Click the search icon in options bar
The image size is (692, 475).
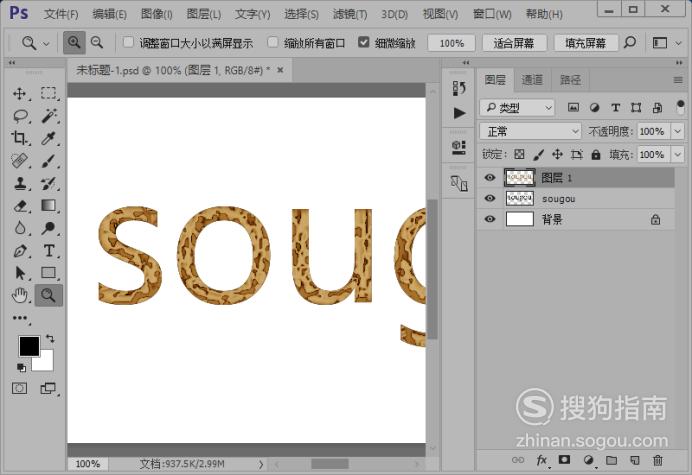point(630,43)
